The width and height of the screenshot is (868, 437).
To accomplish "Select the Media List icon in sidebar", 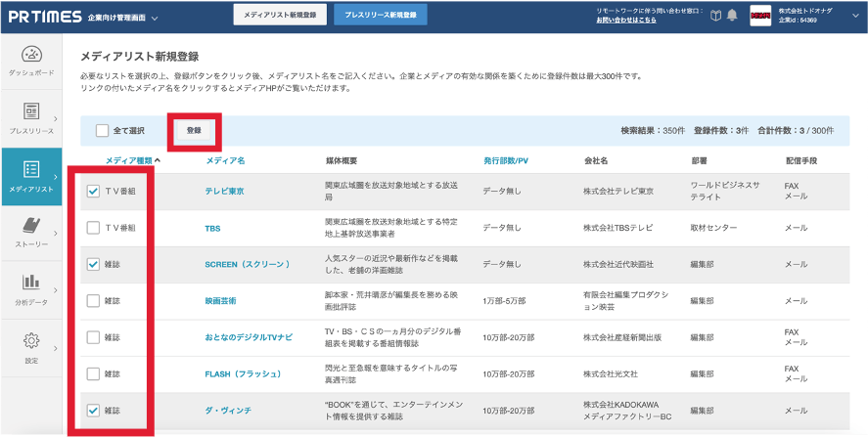I will click(x=31, y=169).
